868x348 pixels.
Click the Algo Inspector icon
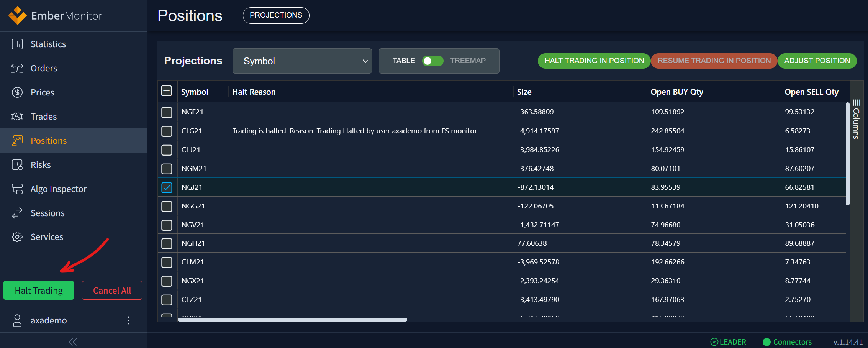pos(17,189)
